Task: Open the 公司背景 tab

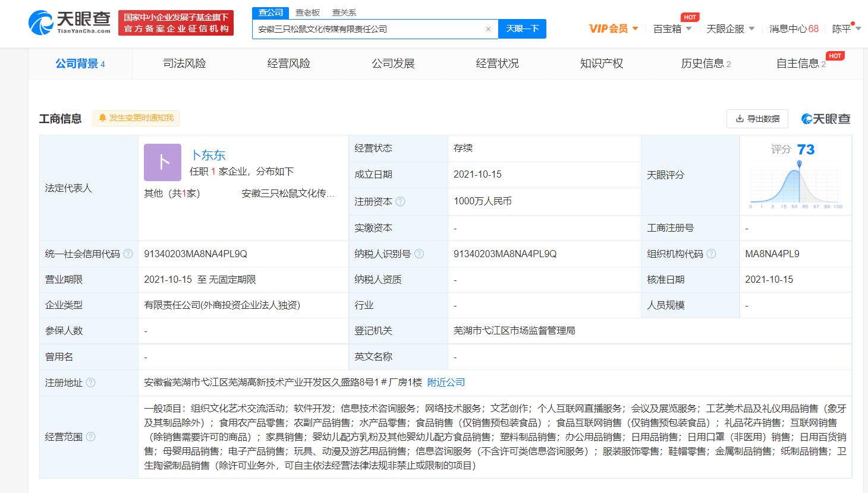Action: tap(80, 64)
